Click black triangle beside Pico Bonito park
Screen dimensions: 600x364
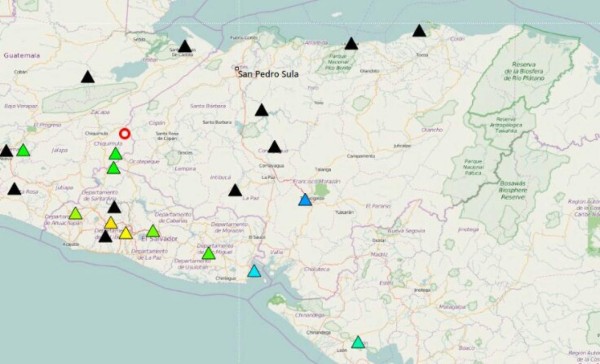coord(351,43)
